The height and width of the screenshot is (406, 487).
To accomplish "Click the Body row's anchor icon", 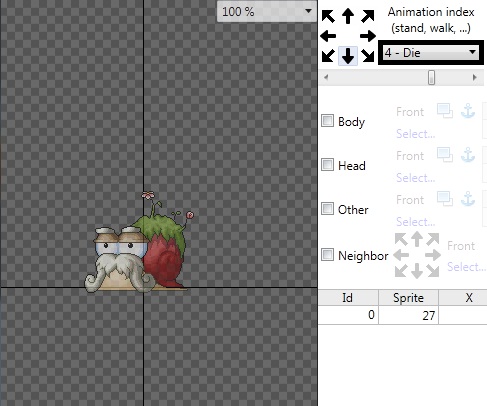I will (468, 111).
